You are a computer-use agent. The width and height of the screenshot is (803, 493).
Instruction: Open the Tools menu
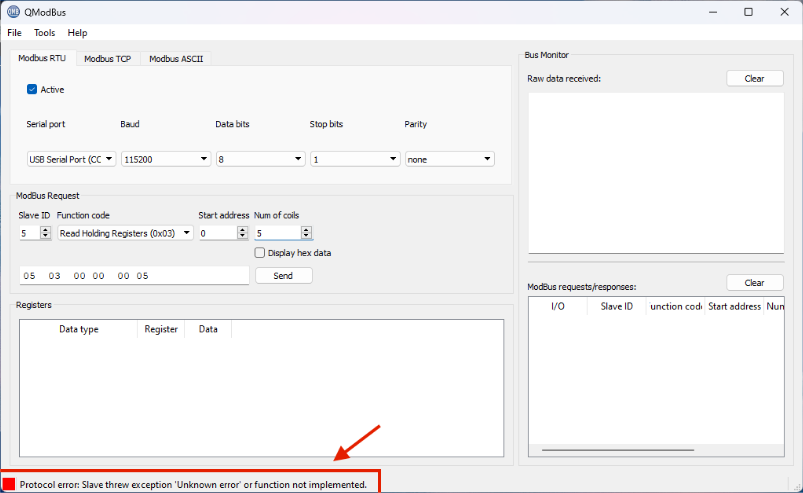pos(45,33)
